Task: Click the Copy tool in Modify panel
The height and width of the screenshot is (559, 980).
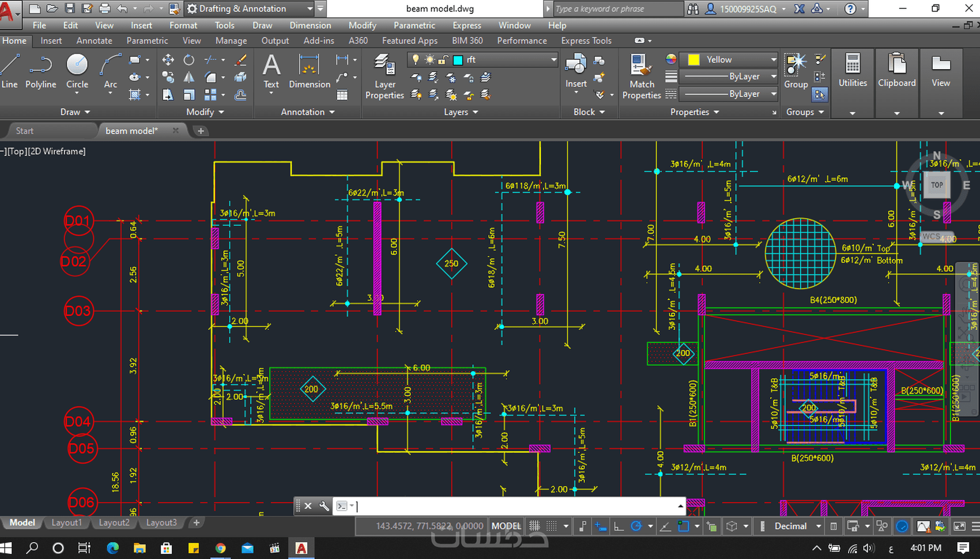Action: click(168, 77)
